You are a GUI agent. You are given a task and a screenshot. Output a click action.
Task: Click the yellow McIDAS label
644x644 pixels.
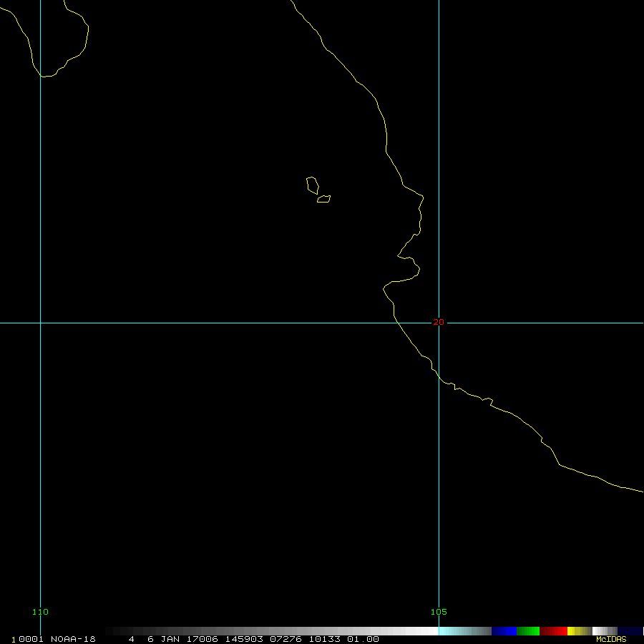click(x=611, y=639)
